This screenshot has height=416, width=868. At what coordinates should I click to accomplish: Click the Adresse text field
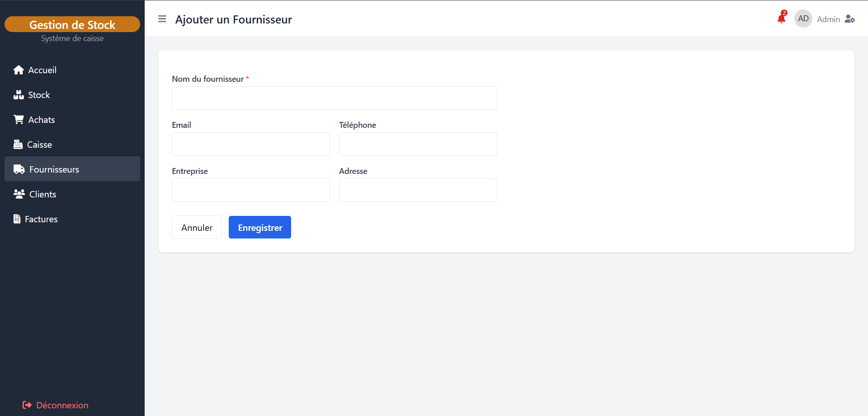point(418,190)
